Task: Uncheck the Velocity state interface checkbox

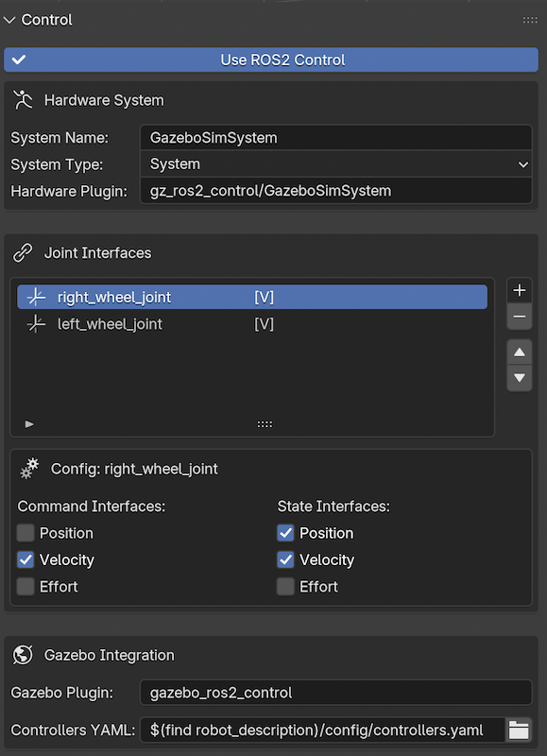Action: coord(286,559)
